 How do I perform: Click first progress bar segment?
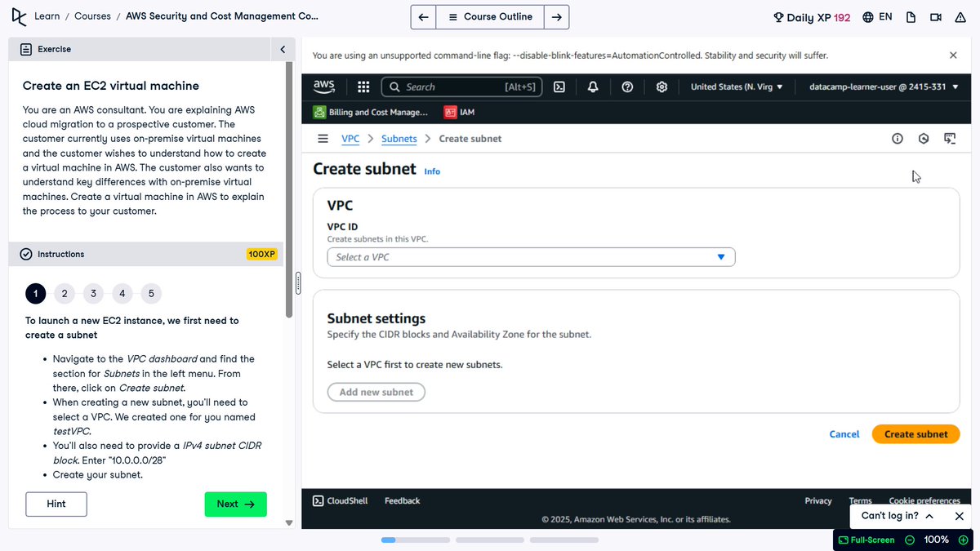point(416,540)
